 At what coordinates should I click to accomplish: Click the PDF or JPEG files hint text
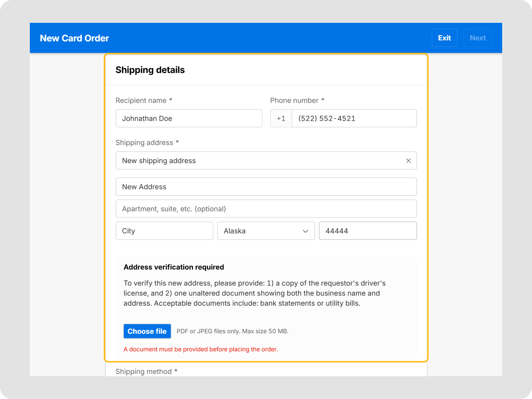[x=232, y=331]
